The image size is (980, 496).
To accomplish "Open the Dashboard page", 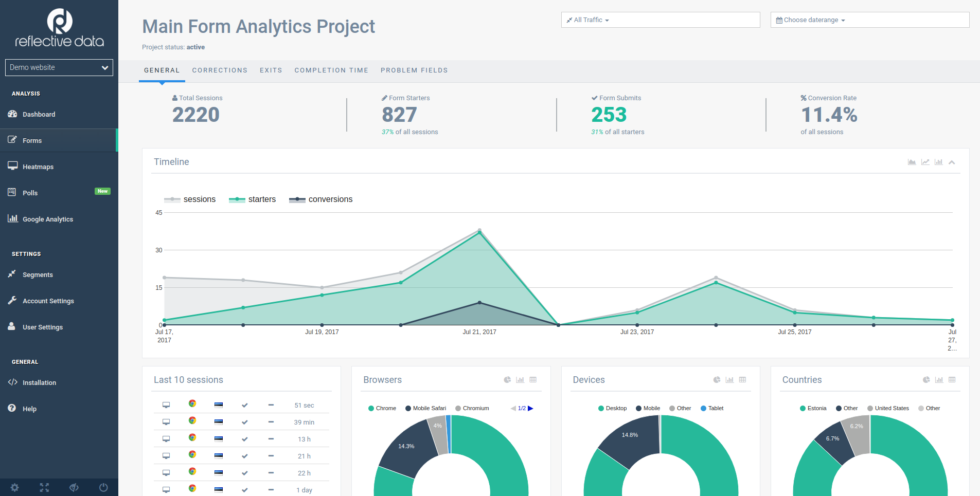I will pyautogui.click(x=59, y=114).
